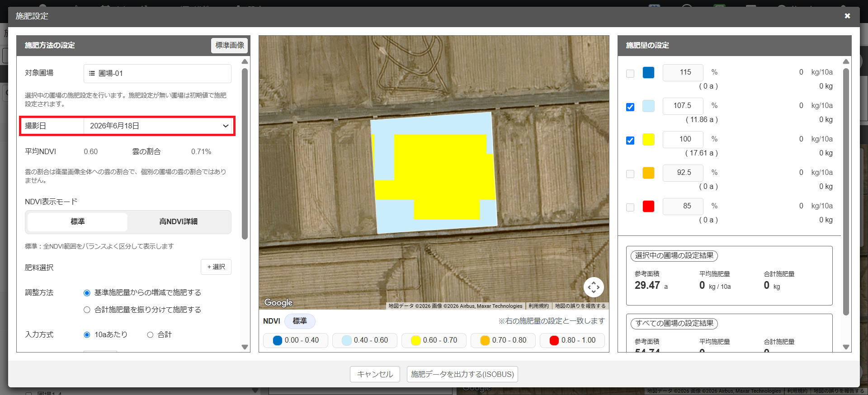The image size is (868, 395).
Task: Click the Google logo on the map
Action: click(x=278, y=302)
